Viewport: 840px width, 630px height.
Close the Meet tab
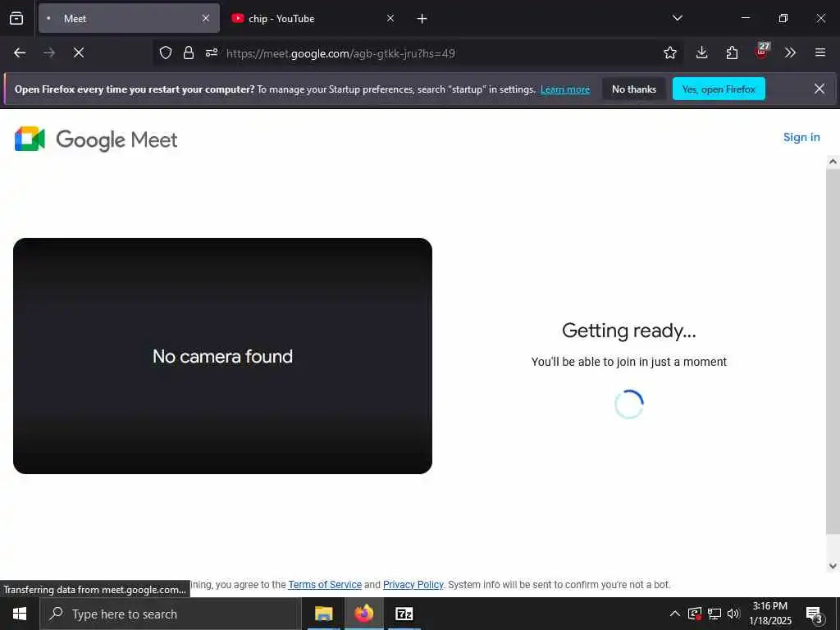tap(206, 19)
